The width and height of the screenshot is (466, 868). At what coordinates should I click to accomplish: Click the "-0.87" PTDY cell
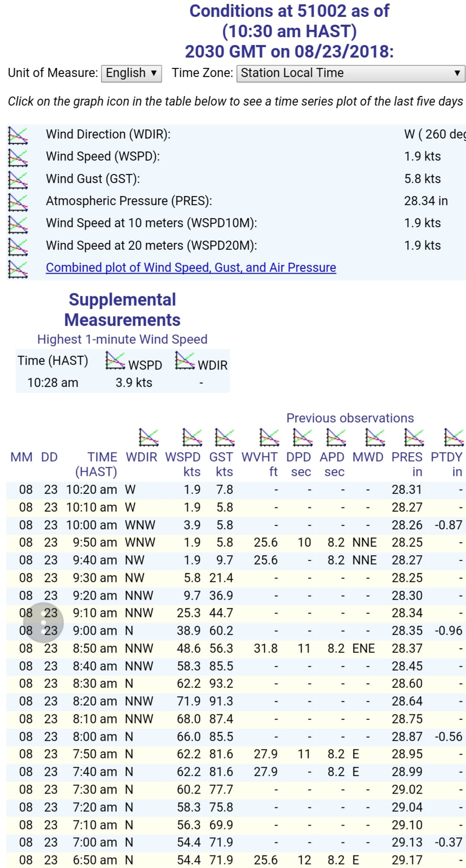pyautogui.click(x=449, y=525)
